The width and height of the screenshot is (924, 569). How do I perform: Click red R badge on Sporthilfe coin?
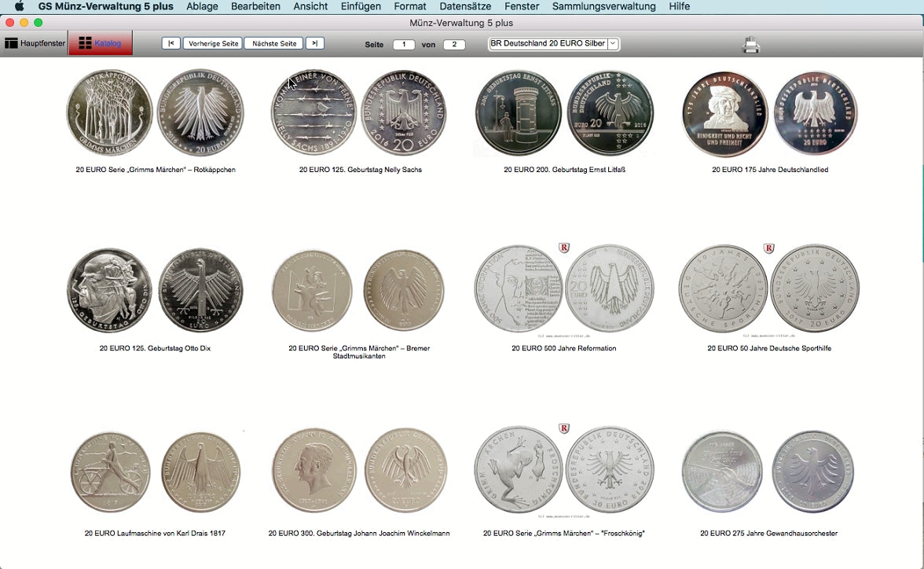click(768, 248)
